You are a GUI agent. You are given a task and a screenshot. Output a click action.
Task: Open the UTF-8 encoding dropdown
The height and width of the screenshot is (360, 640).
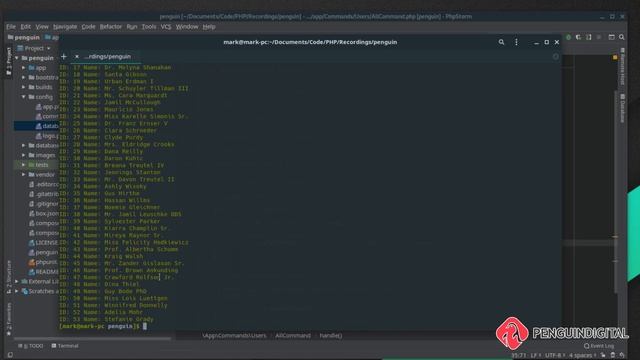(555, 355)
